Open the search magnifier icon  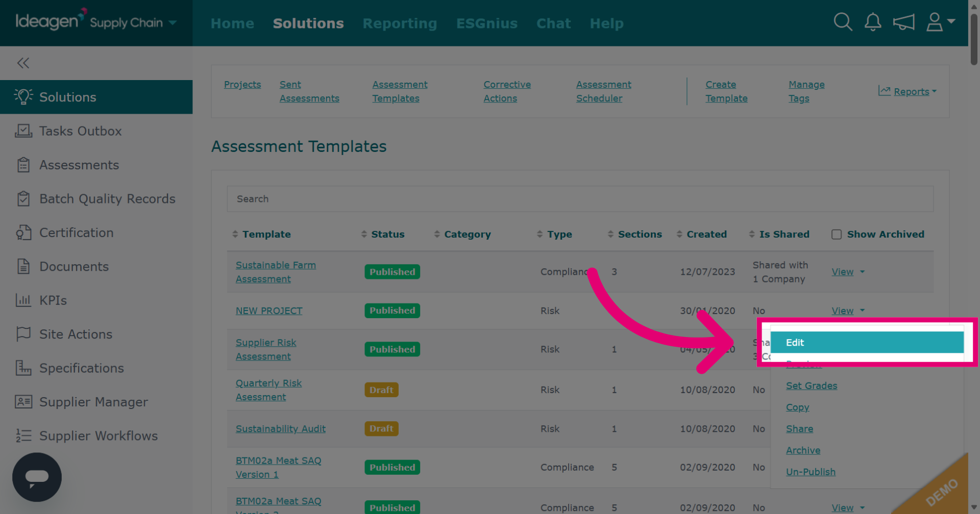pyautogui.click(x=843, y=22)
